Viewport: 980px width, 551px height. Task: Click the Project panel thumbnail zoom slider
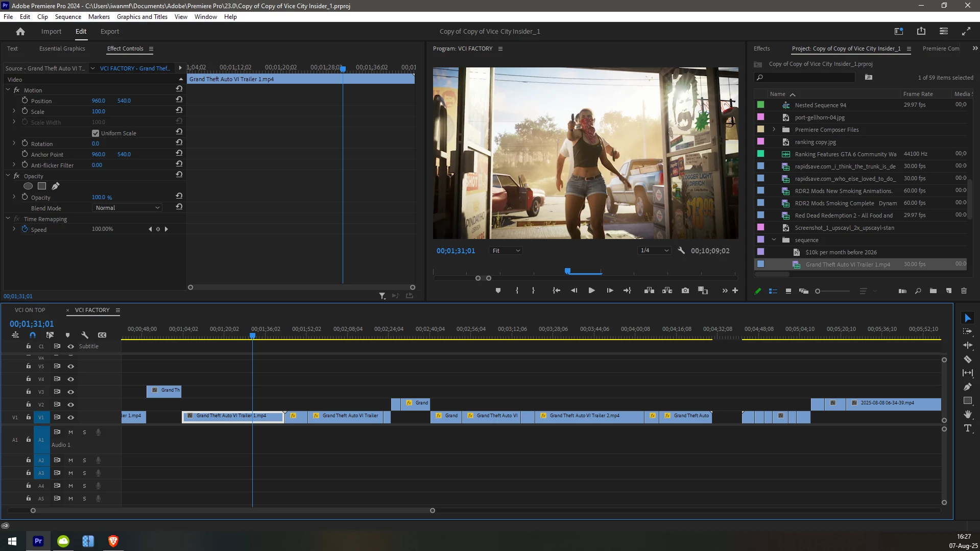[818, 291]
